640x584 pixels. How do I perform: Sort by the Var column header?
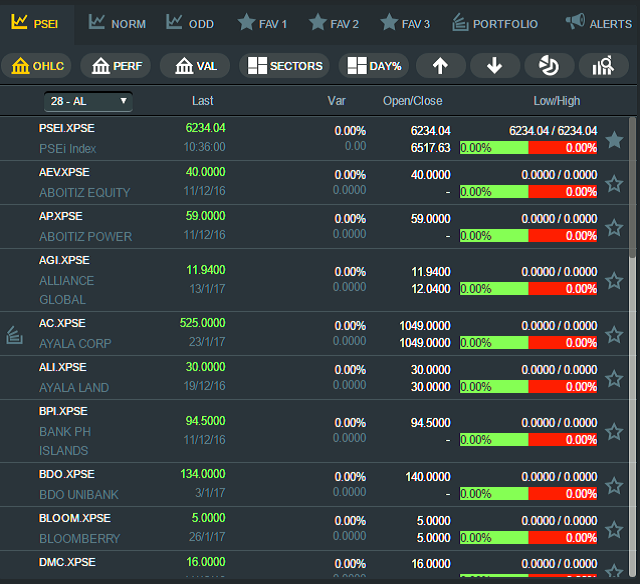coord(336,101)
